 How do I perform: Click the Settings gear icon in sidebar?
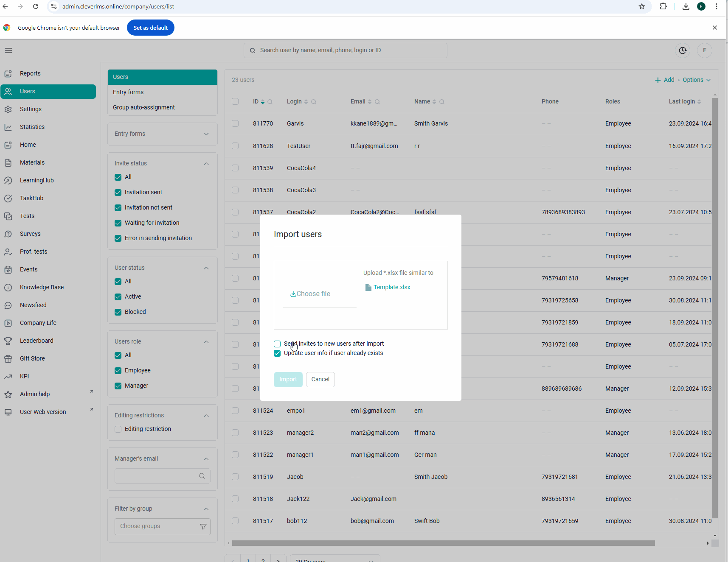[x=8, y=109]
